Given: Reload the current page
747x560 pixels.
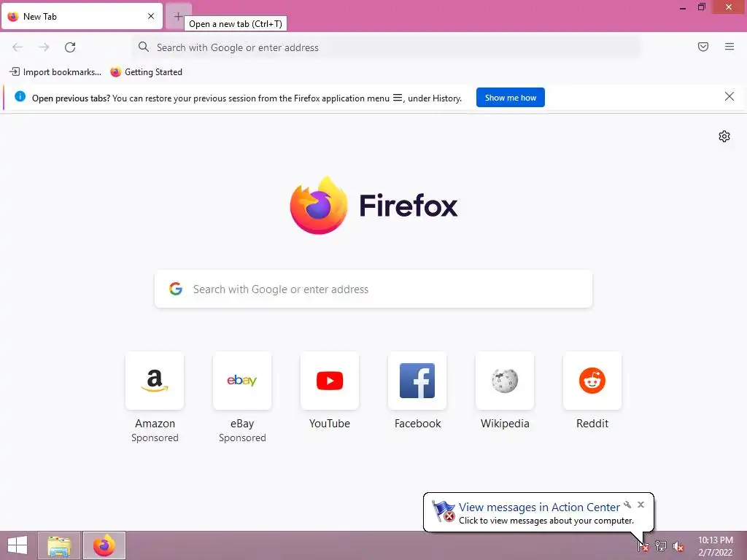Looking at the screenshot, I should [x=70, y=47].
